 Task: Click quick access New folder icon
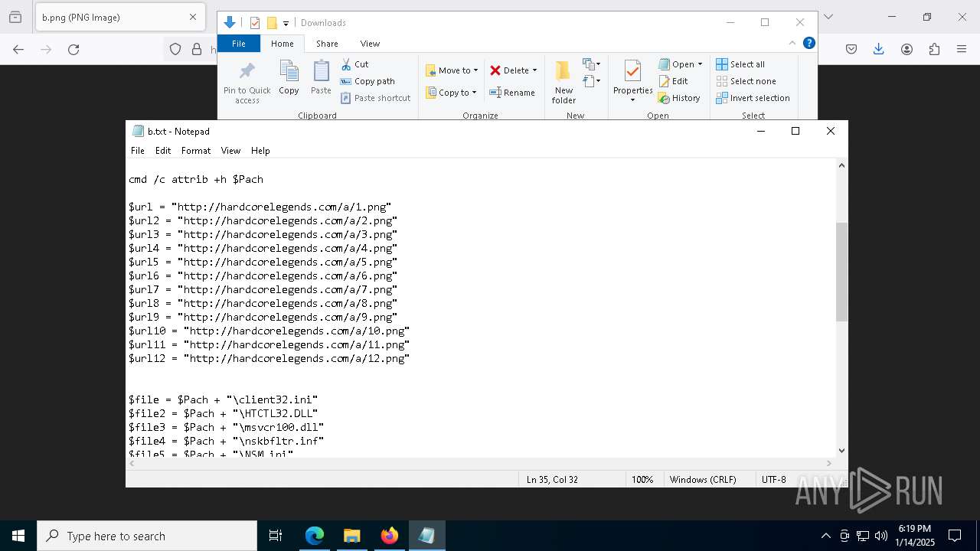point(271,23)
